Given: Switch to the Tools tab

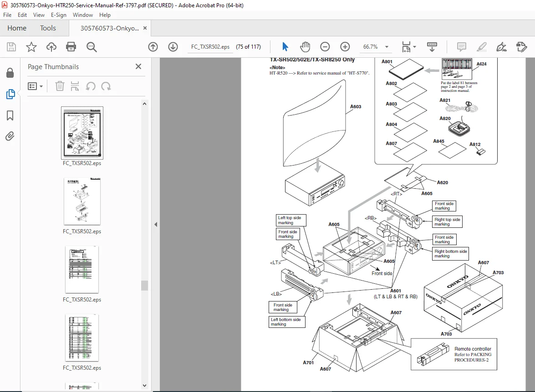Looking at the screenshot, I should click(48, 28).
